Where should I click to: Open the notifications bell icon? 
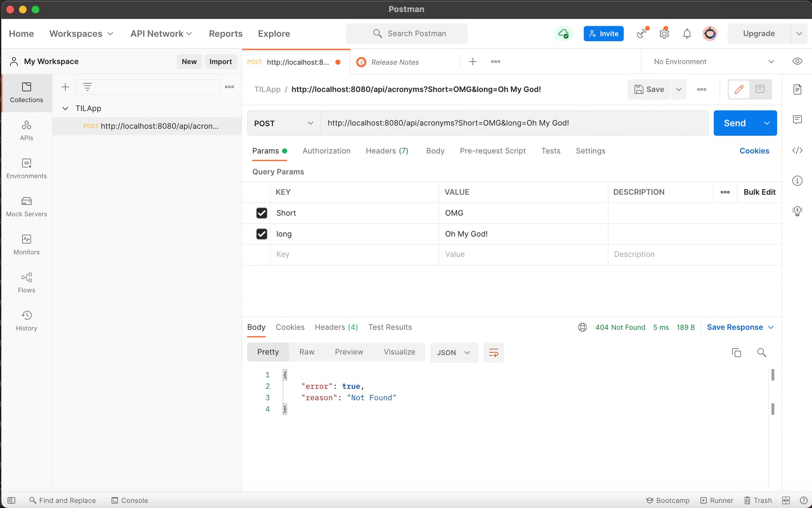tap(687, 34)
